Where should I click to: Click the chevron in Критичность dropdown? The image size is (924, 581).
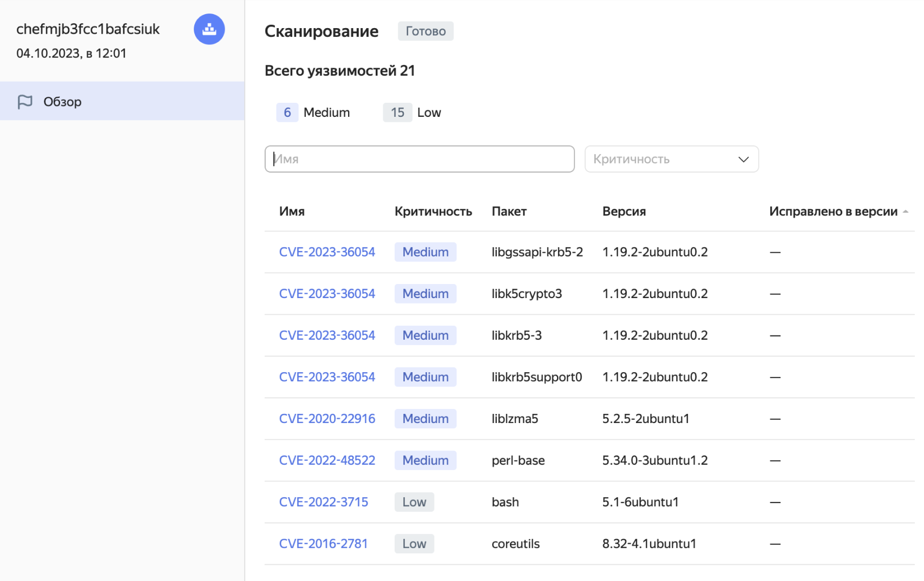point(743,160)
